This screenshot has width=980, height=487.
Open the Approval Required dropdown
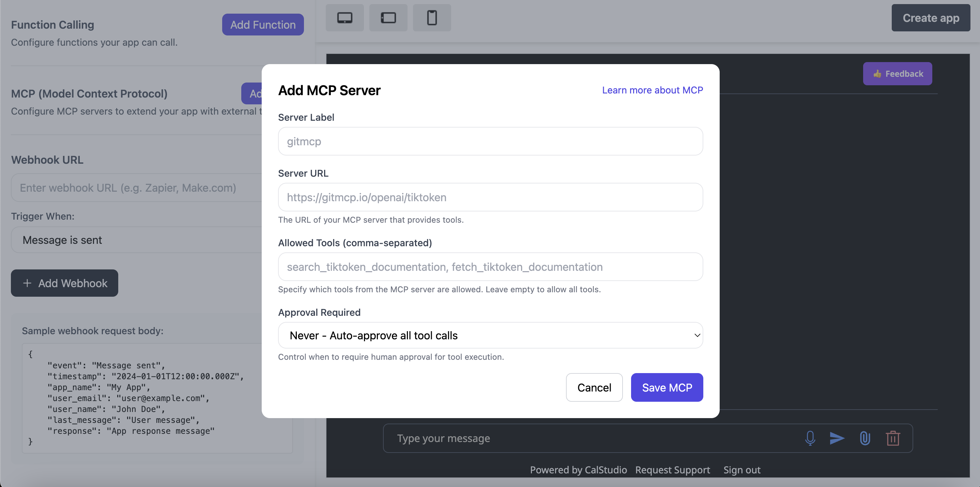(490, 335)
